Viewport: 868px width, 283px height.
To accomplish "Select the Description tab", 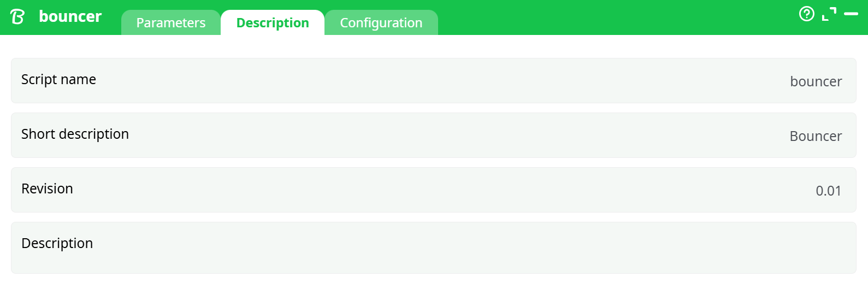I will [273, 23].
